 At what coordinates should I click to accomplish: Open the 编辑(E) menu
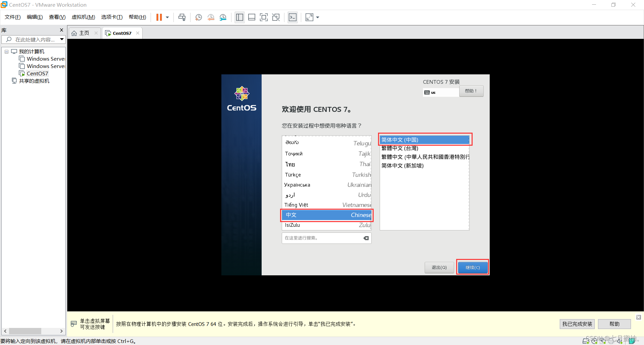(x=35, y=17)
